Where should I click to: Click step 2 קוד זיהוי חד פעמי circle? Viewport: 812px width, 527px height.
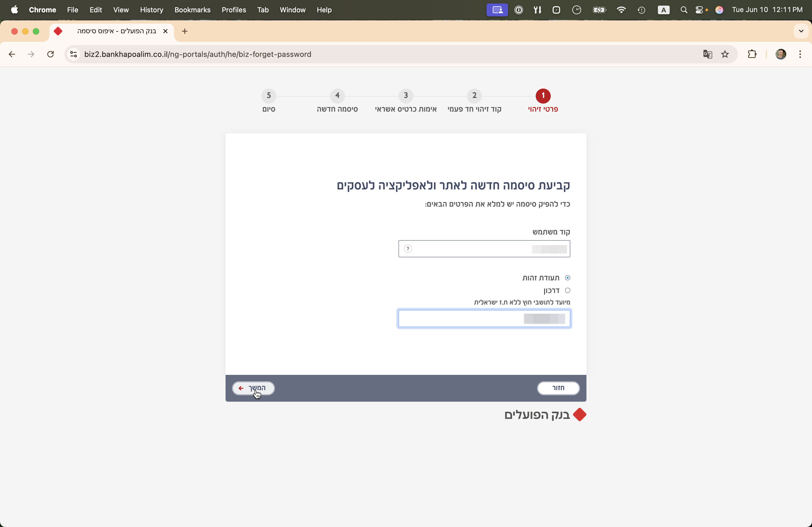(474, 96)
